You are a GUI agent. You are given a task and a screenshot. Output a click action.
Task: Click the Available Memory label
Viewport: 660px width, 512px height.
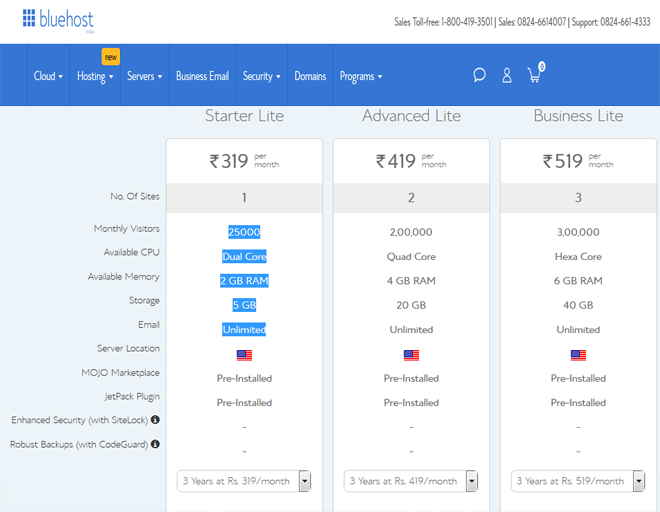click(x=124, y=277)
